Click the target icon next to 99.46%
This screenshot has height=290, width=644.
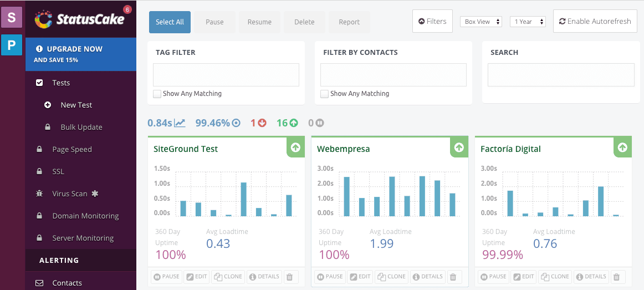[236, 123]
